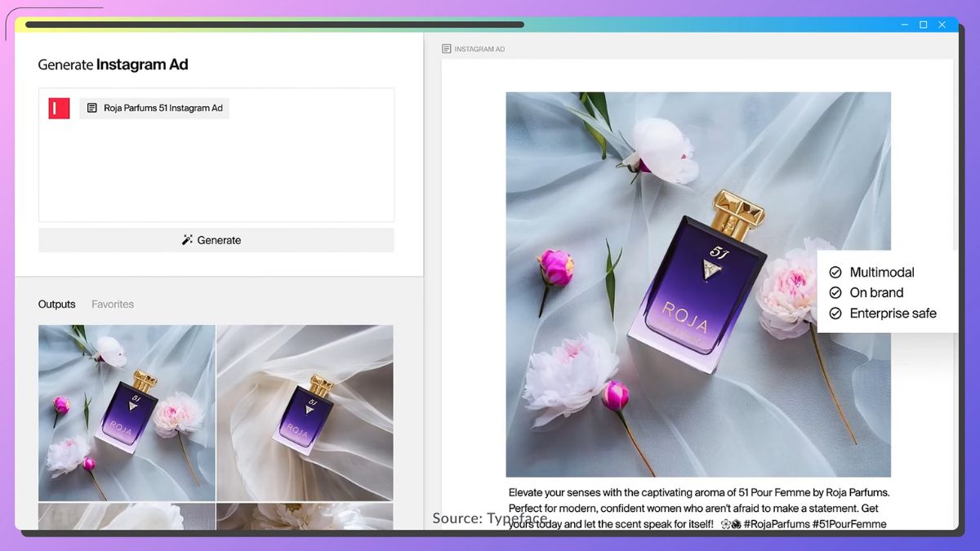980x551 pixels.
Task: Click the Multimodal check item
Action: [872, 273]
